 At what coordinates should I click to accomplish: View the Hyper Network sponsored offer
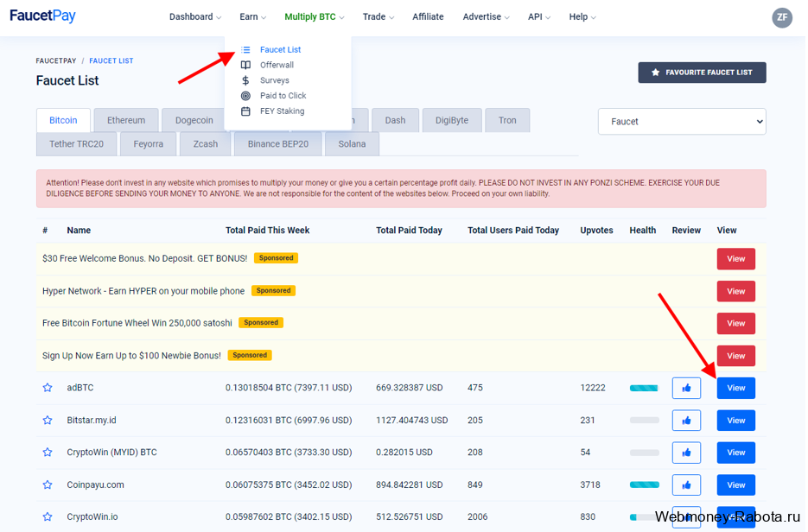(x=736, y=291)
